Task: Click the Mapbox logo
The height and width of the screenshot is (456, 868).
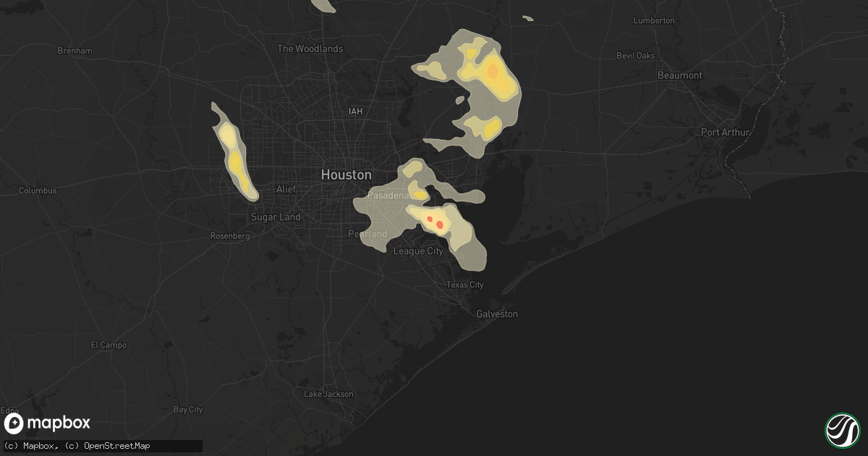Action: [47, 423]
